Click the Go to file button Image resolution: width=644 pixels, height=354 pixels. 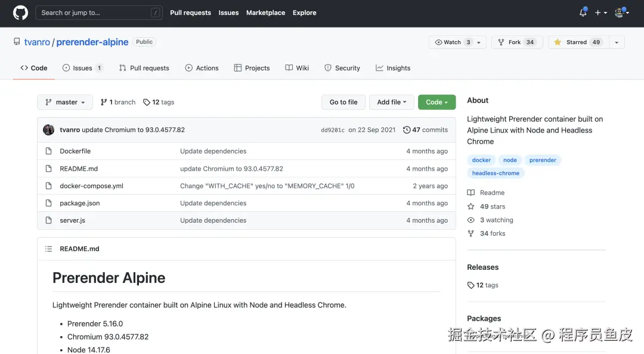coord(343,102)
